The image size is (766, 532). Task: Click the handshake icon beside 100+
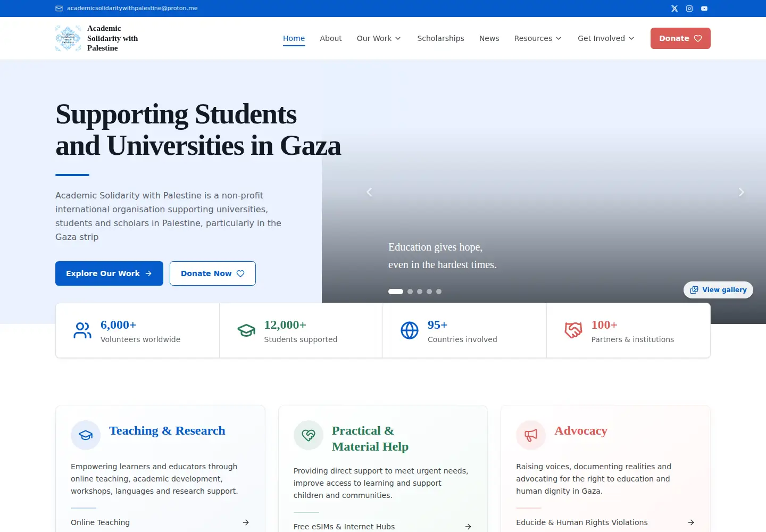[573, 330]
